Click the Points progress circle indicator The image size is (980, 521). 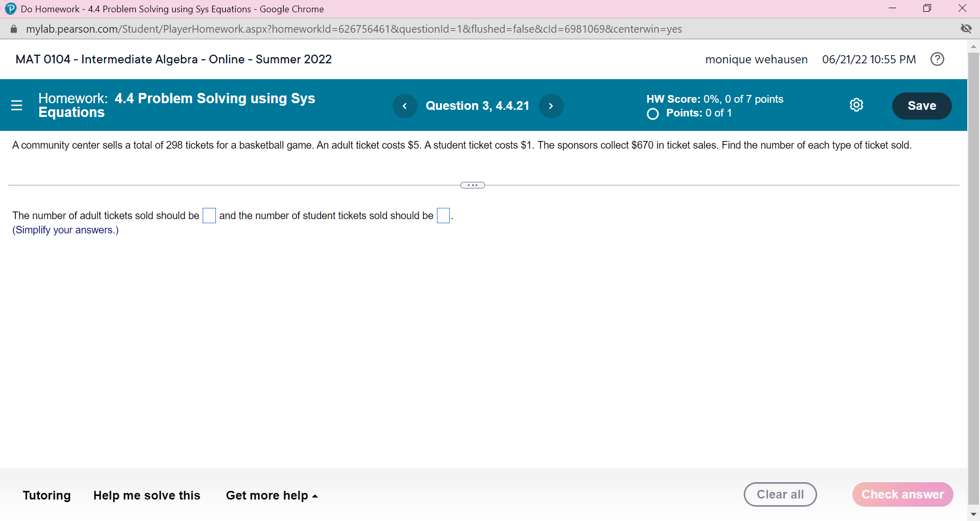pos(653,114)
